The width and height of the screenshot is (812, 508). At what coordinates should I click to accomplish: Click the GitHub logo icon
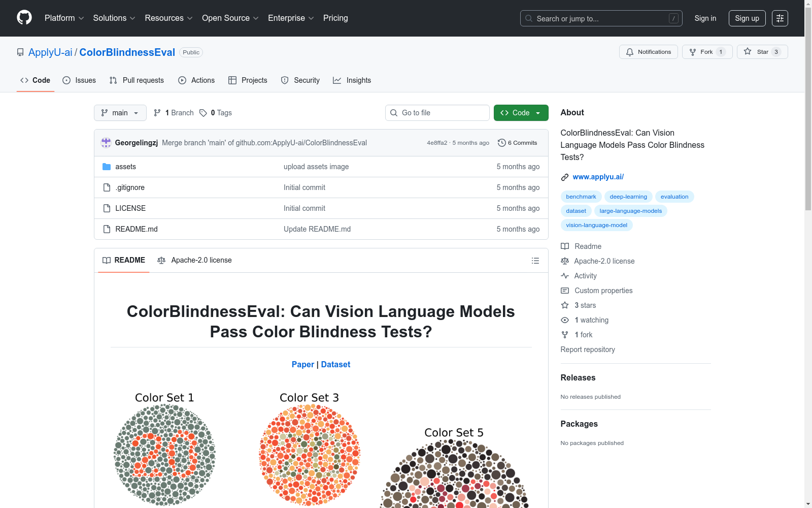click(24, 18)
